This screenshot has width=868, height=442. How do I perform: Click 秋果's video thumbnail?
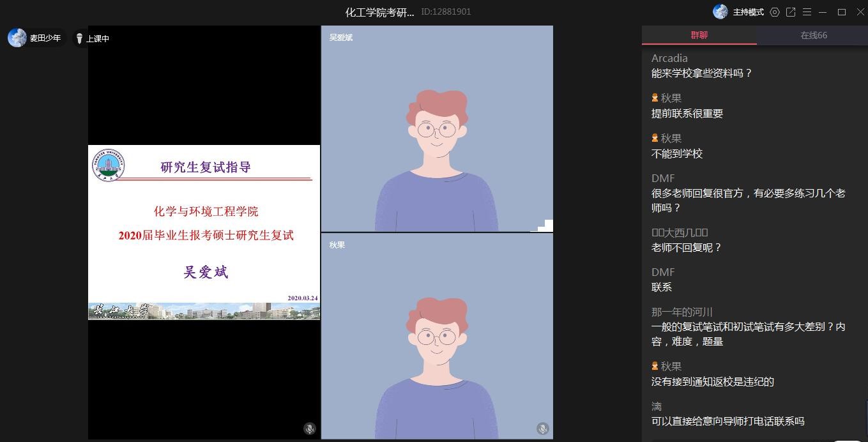[x=437, y=337]
